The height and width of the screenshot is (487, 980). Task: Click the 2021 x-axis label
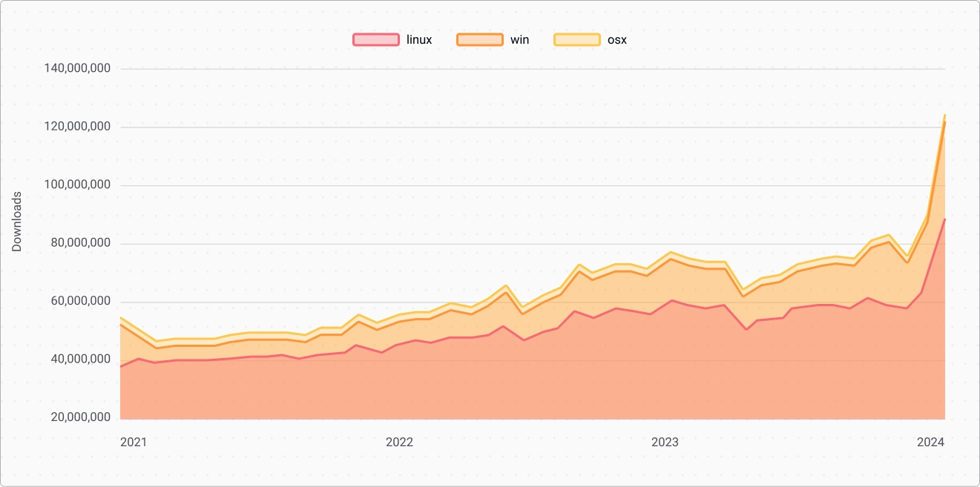(x=134, y=443)
